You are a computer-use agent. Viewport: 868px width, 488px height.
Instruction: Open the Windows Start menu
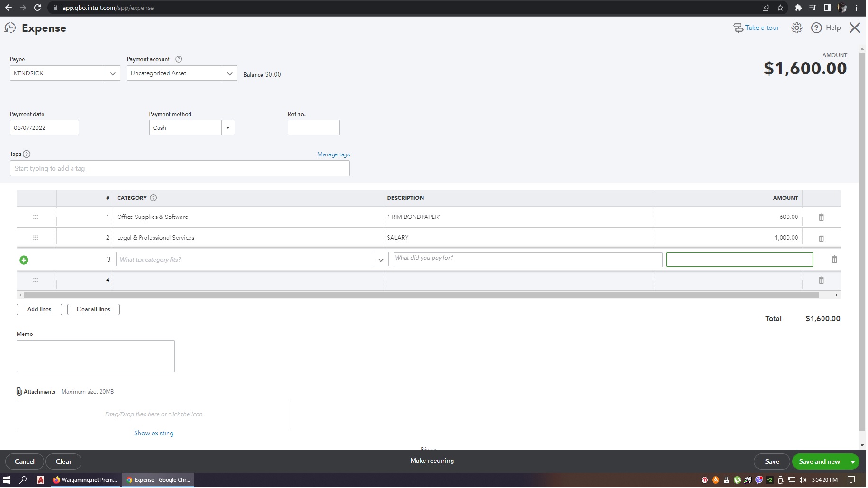click(x=7, y=481)
